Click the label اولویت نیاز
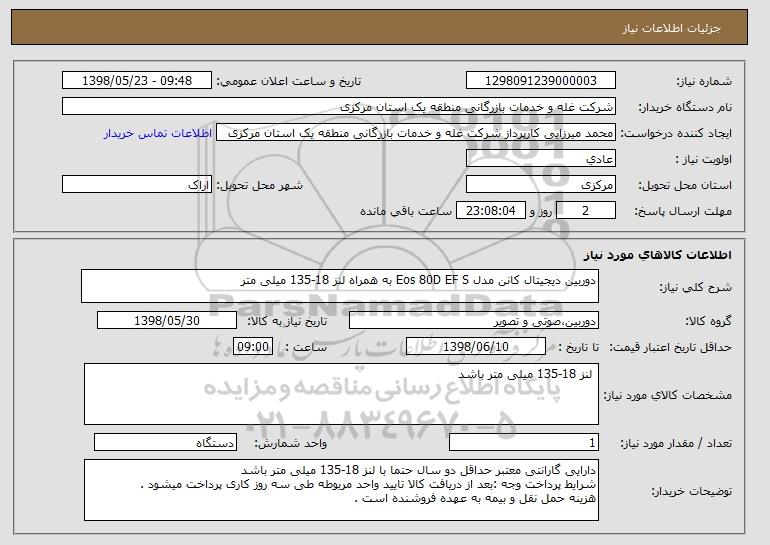770x545 pixels. 704,160
